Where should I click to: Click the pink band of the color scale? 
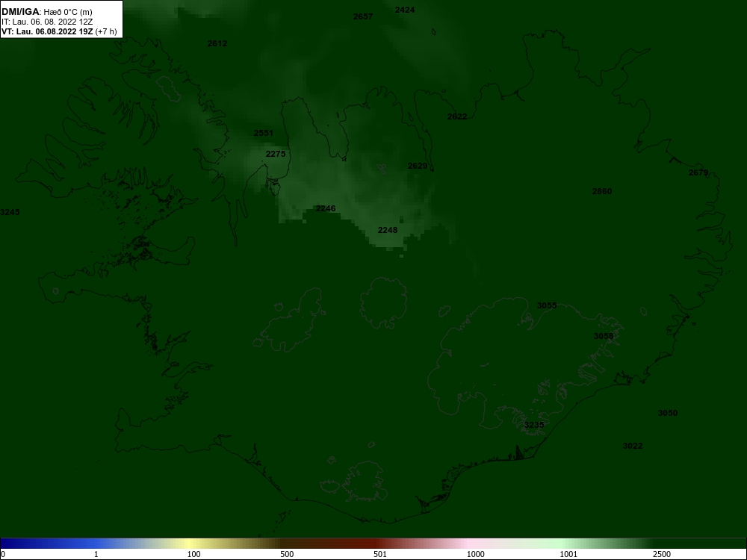click(469, 544)
